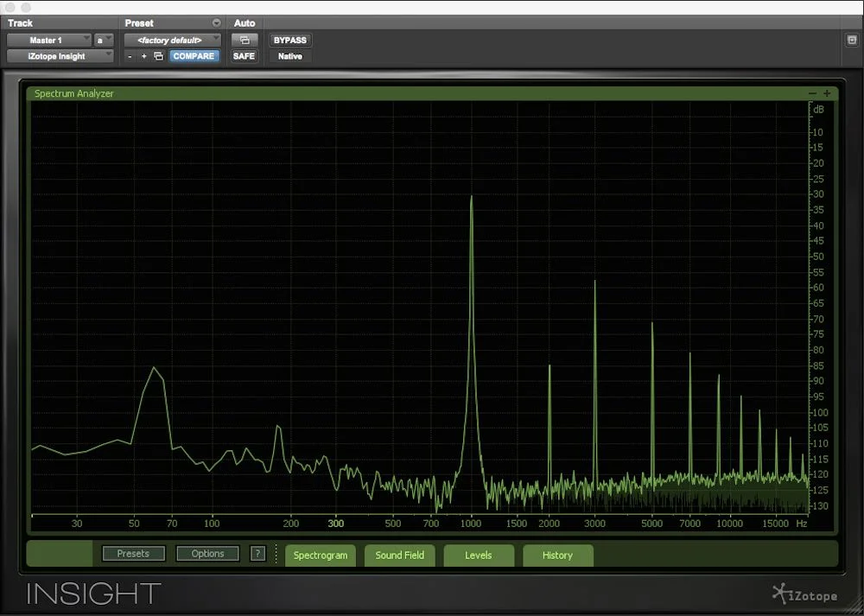Toggle the BYPASS button
Screen dimensions: 864x616
[x=289, y=41]
